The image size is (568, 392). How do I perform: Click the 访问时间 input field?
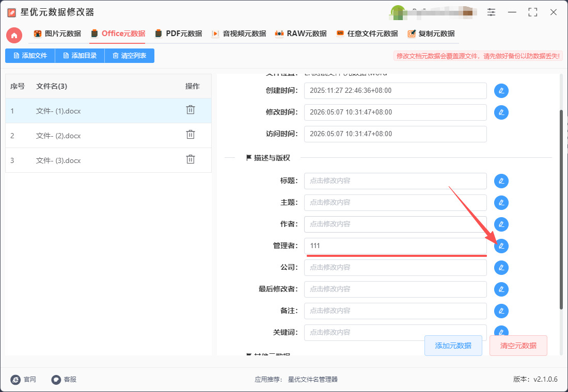[x=395, y=134]
